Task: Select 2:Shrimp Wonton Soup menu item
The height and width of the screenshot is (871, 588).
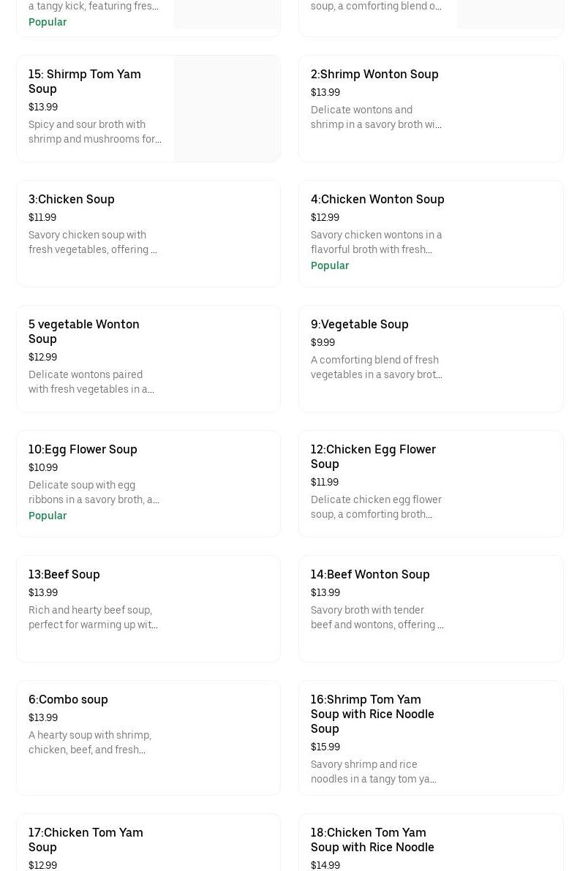Action: pos(374,75)
